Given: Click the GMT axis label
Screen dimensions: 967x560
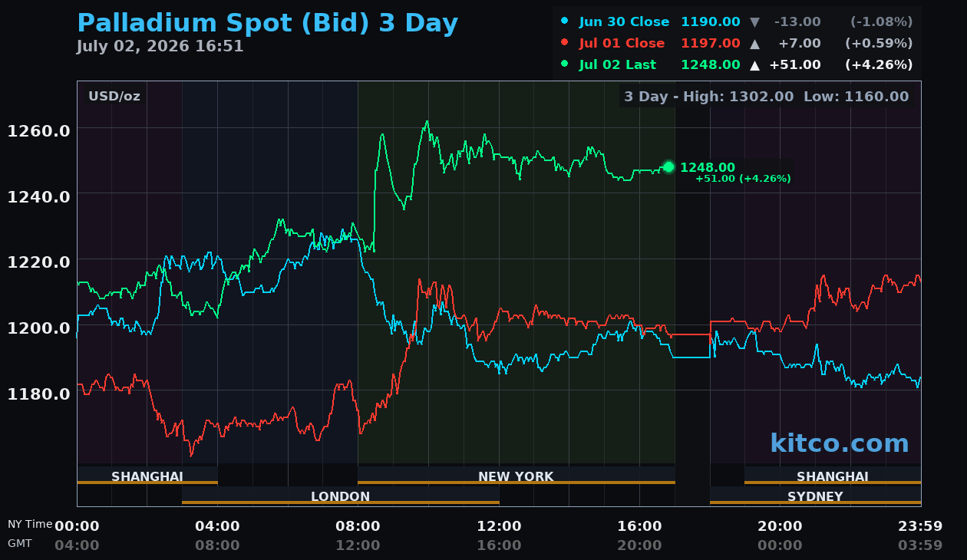Looking at the screenshot, I should pos(20,543).
